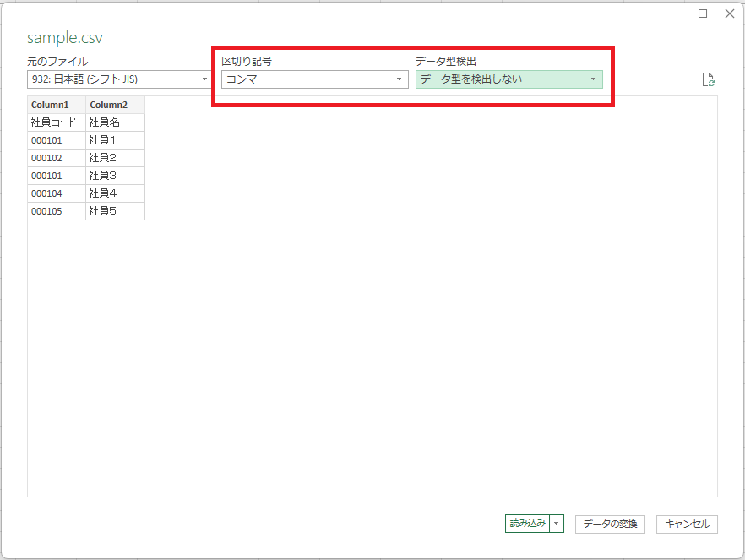Screen dimensions: 745x560
Task: Click the 読み込み load button
Action: click(x=528, y=524)
